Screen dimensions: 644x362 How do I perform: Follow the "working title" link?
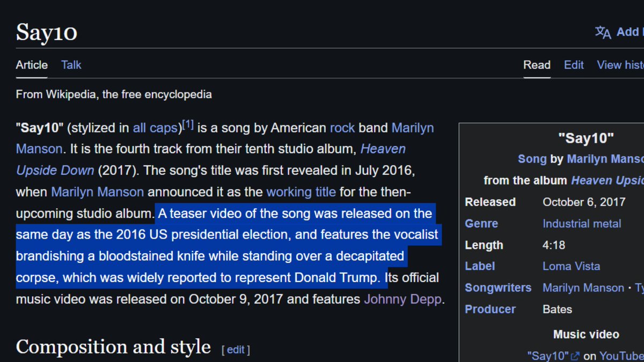(301, 192)
